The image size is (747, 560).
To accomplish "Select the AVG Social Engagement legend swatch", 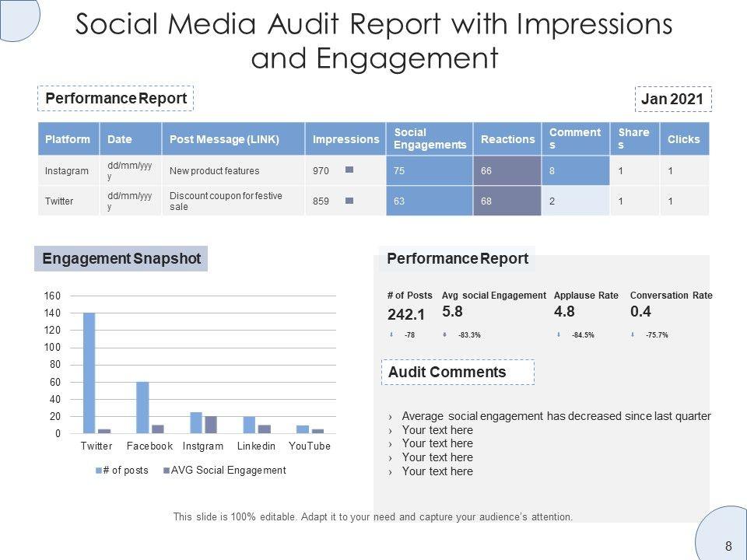I will tap(166, 471).
